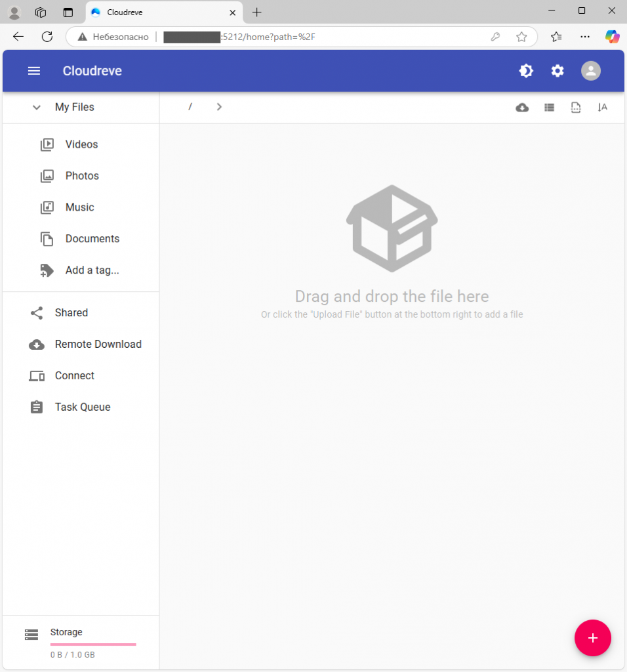Open the Music category
Viewport: 627px width, 672px height.
click(81, 207)
